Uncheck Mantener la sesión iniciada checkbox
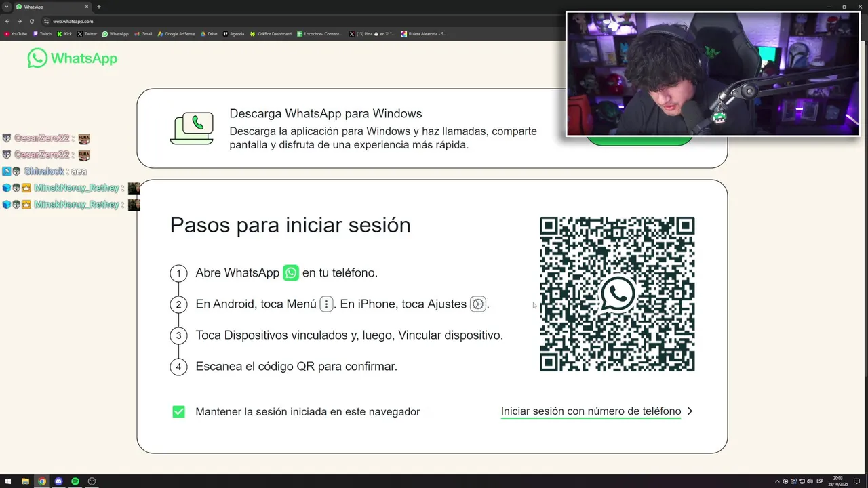Viewport: 868px width, 488px height. [178, 411]
